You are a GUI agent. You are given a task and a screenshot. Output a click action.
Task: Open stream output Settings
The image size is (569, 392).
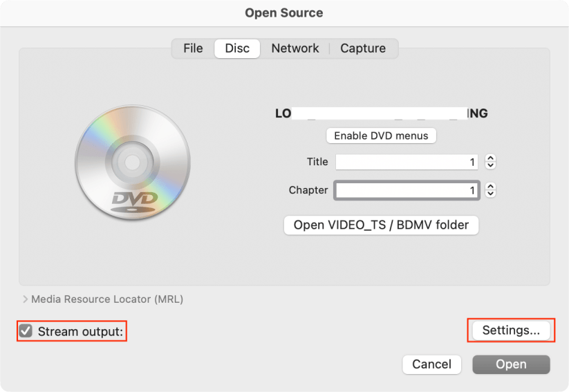[x=511, y=330]
